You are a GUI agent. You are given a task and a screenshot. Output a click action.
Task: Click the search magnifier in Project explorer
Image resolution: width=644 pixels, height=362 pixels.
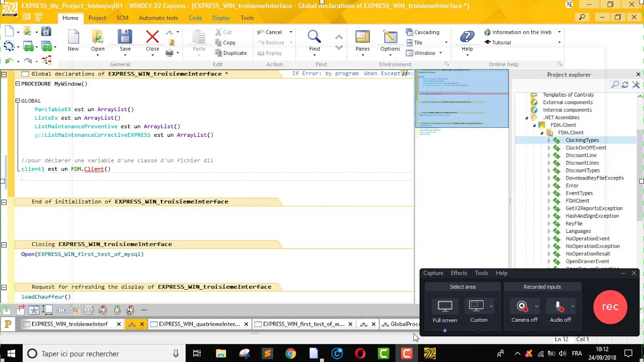click(615, 84)
